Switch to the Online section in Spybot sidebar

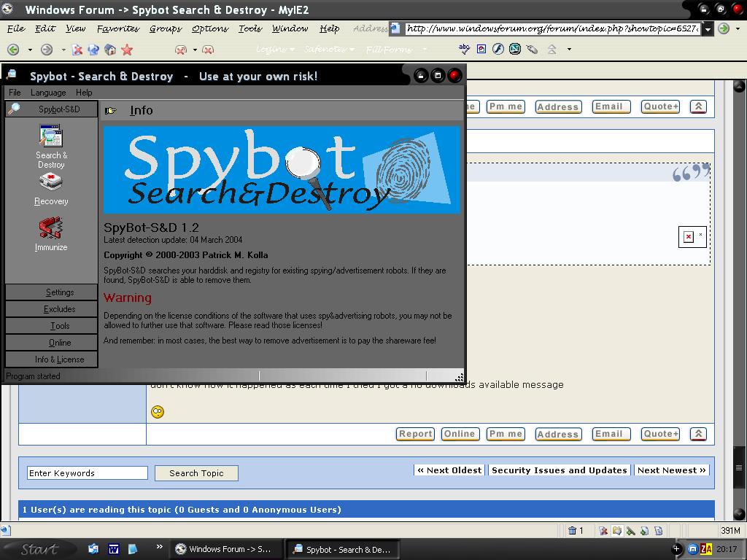pyautogui.click(x=52, y=343)
